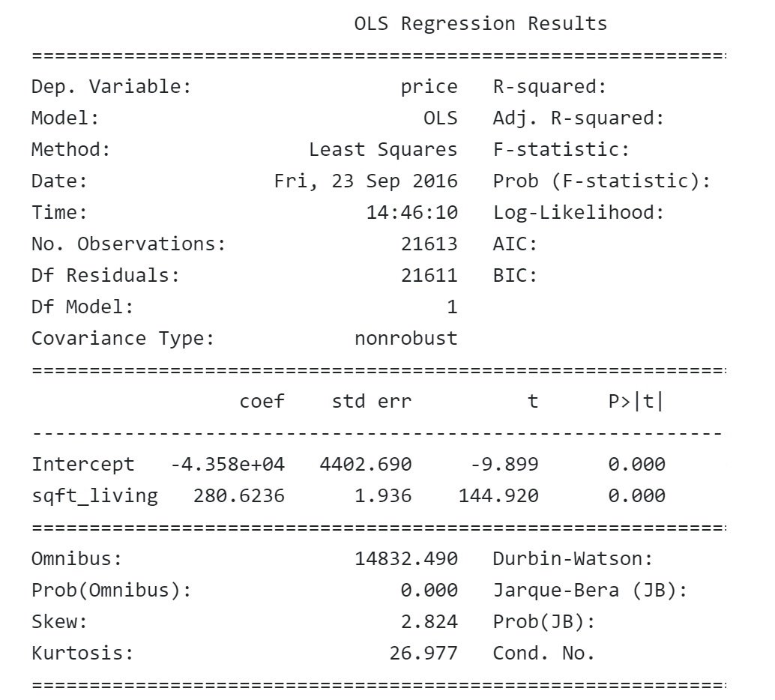Select the sqft_living coefficient 280.6236
The height and width of the screenshot is (700, 775).
(x=239, y=496)
